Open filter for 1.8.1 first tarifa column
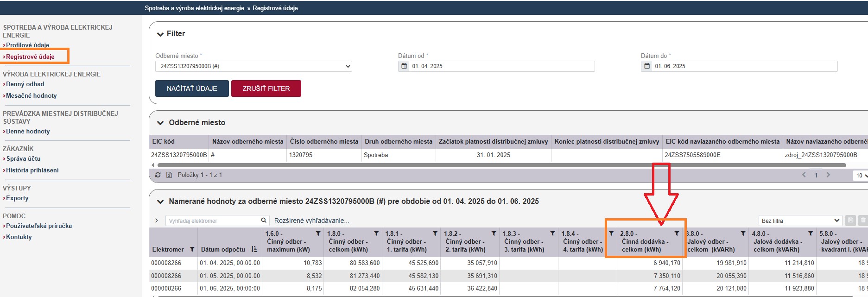 (x=435, y=234)
